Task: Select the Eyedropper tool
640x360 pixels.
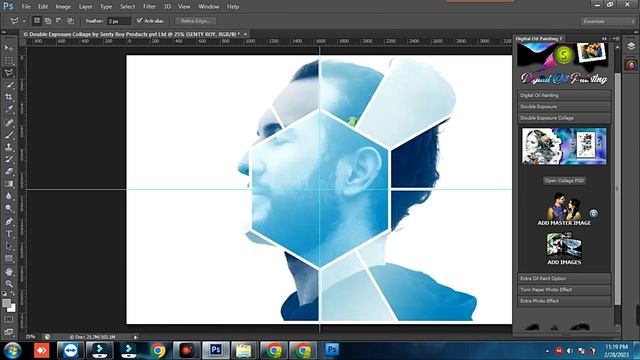Action: click(9, 109)
